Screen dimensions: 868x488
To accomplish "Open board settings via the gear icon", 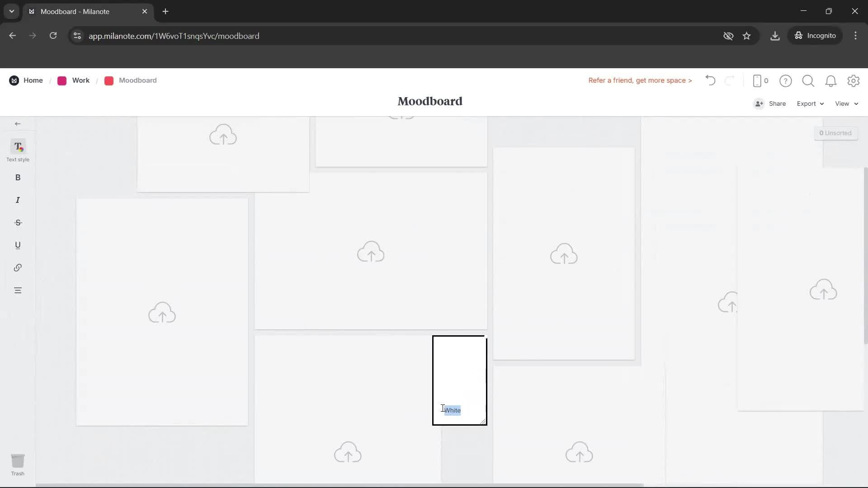I will point(854,80).
